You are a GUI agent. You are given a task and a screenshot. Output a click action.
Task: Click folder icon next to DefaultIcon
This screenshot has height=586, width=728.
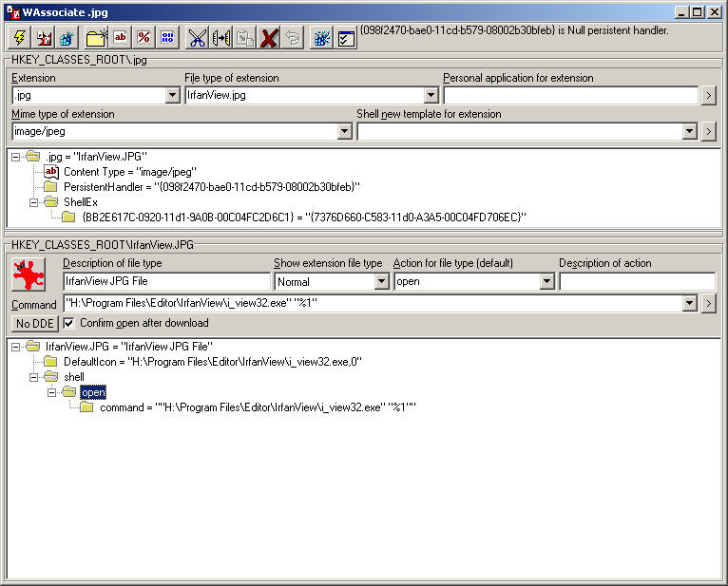pos(50,362)
